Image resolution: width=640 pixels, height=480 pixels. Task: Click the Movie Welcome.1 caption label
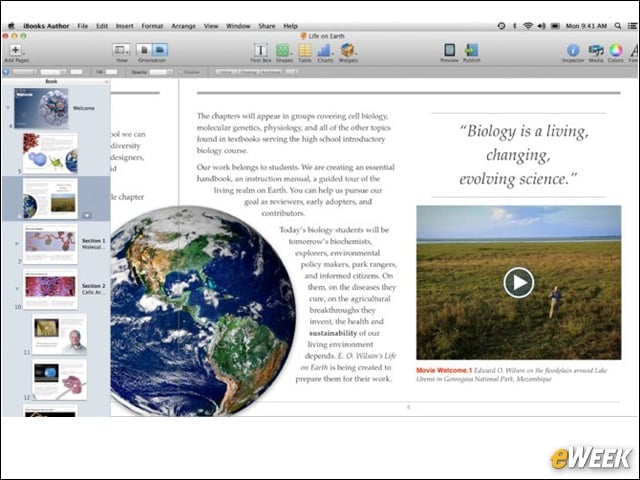(x=444, y=370)
